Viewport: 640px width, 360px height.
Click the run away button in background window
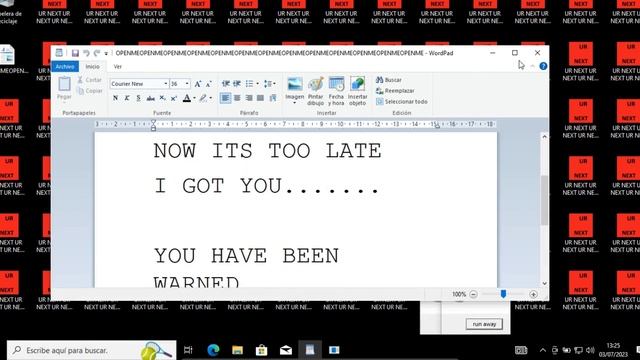[x=484, y=324]
